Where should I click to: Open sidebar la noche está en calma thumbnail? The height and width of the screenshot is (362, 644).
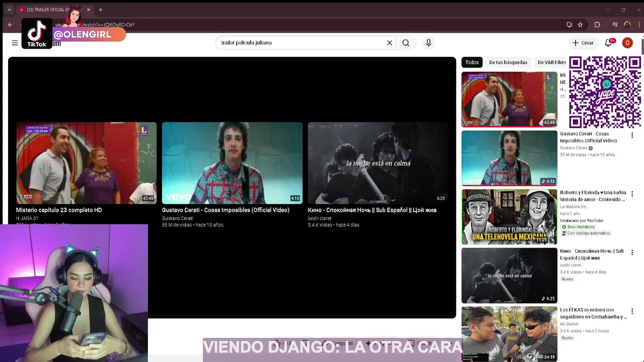tap(509, 276)
